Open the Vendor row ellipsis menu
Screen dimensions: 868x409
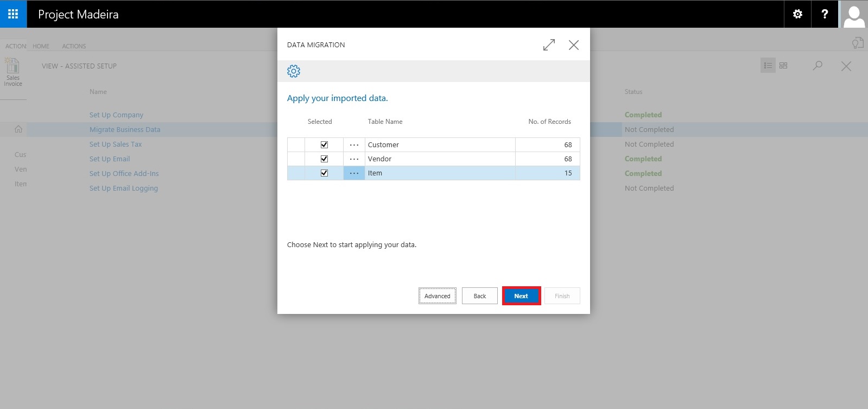[x=354, y=159]
